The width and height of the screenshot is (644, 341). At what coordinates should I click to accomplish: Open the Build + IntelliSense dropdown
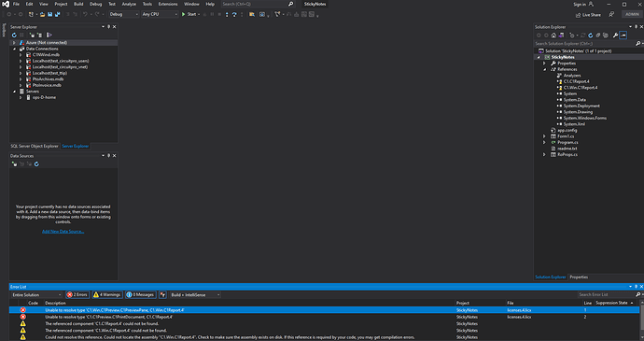tap(195, 294)
